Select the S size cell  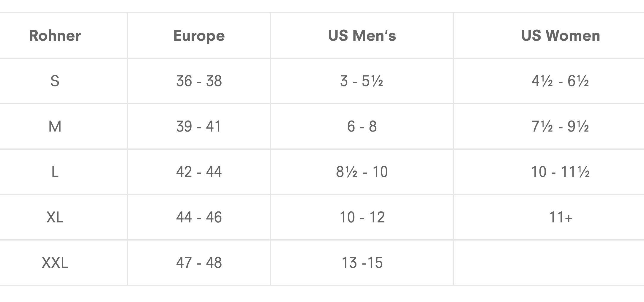[x=55, y=81]
